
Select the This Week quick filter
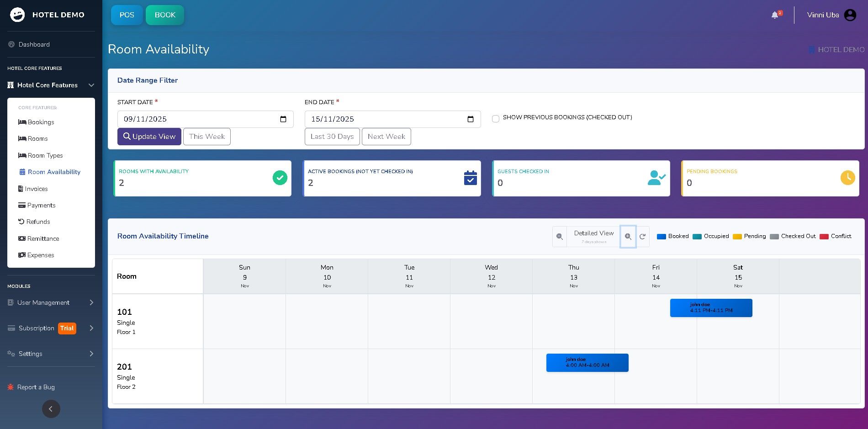click(x=207, y=137)
